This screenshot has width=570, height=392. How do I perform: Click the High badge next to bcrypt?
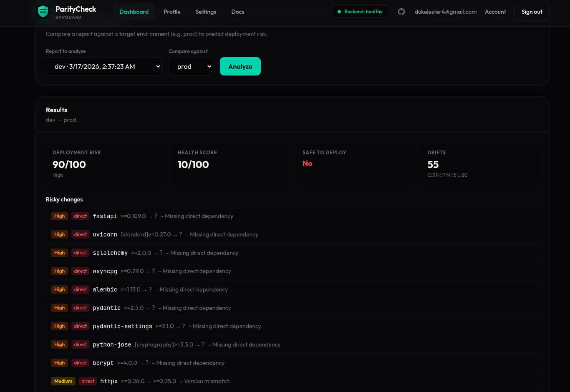coord(59,363)
